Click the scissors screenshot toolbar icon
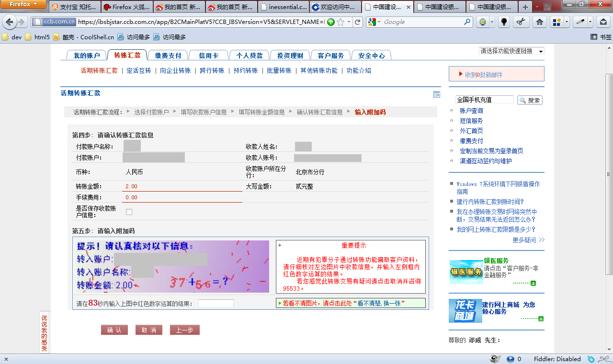The height and width of the screenshot is (364, 613). [522, 22]
